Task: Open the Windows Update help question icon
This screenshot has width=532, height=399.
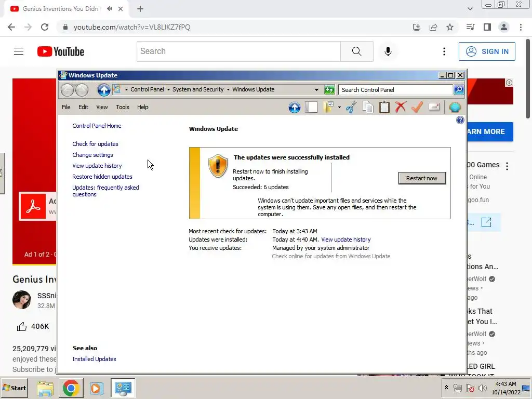Action: [x=460, y=120]
